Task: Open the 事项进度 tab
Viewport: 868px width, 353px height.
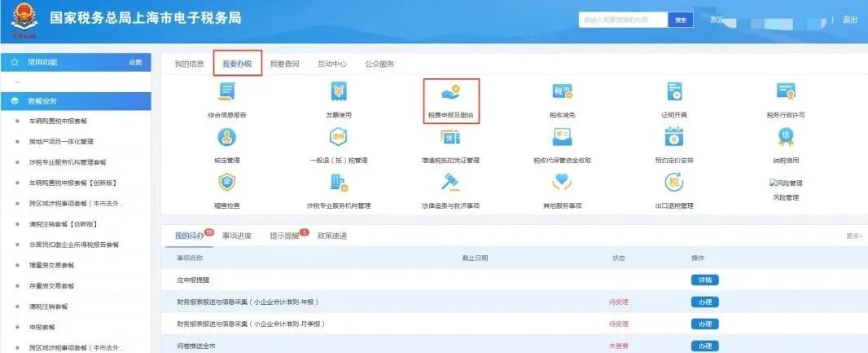Action: [237, 236]
